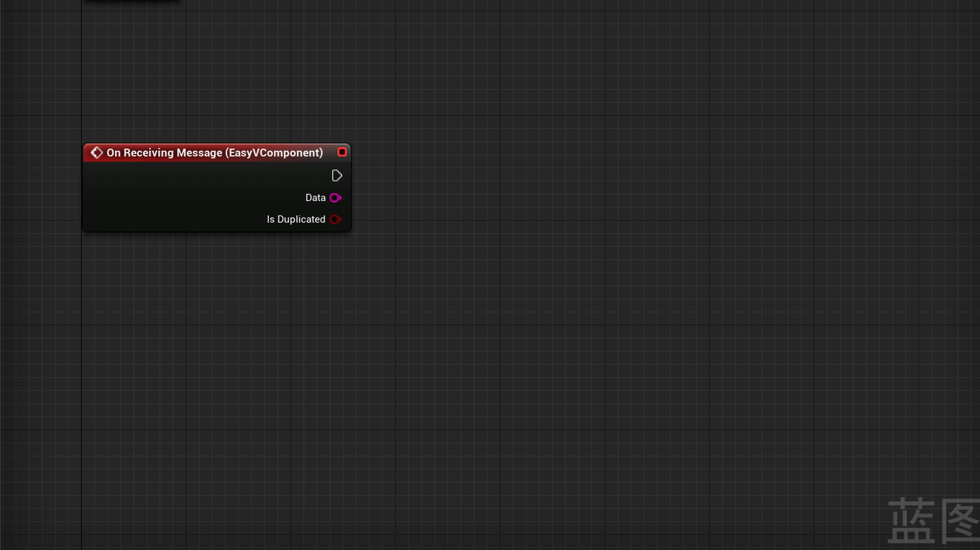Click the red delegate output pin on the node header

point(341,152)
